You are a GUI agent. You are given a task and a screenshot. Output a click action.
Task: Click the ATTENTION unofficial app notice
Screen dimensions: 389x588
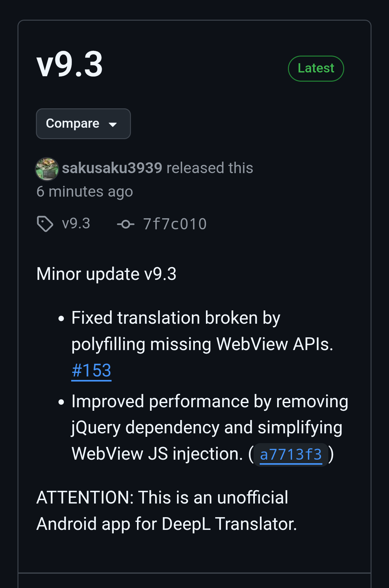[x=162, y=497]
